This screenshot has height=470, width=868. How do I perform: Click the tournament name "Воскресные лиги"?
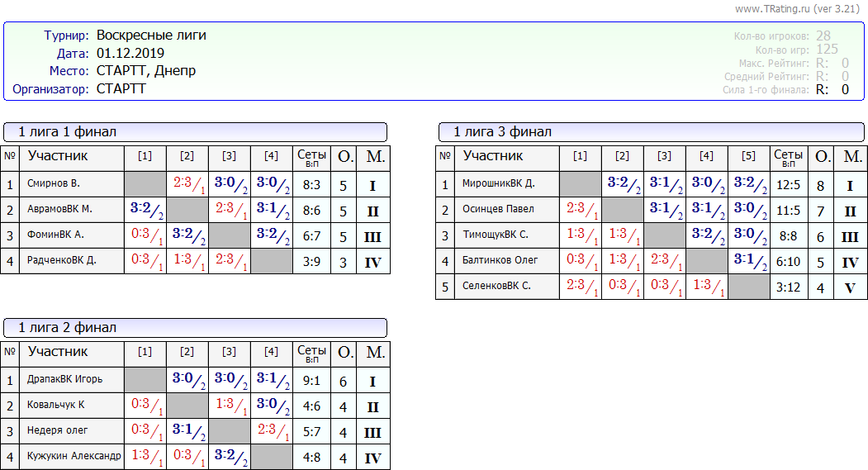click(x=151, y=36)
